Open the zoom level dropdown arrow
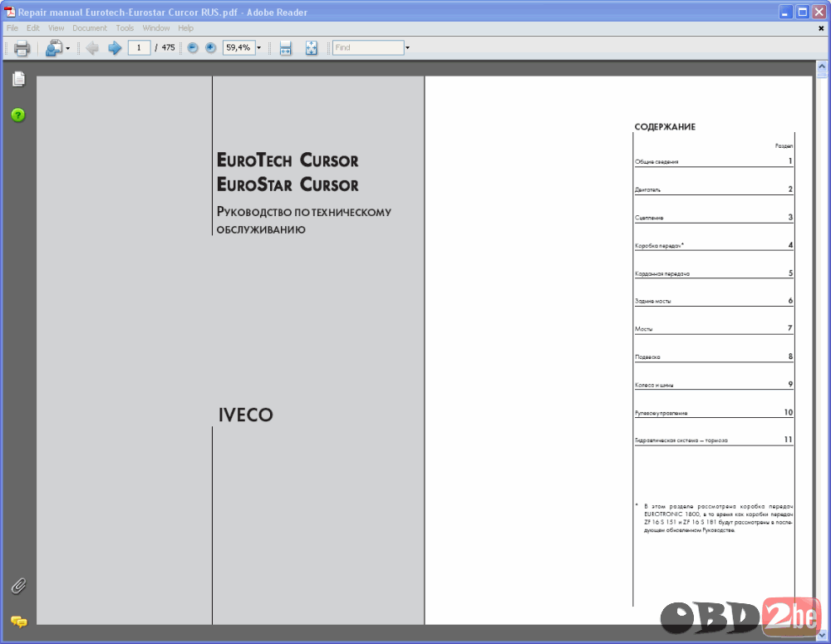 (x=259, y=48)
